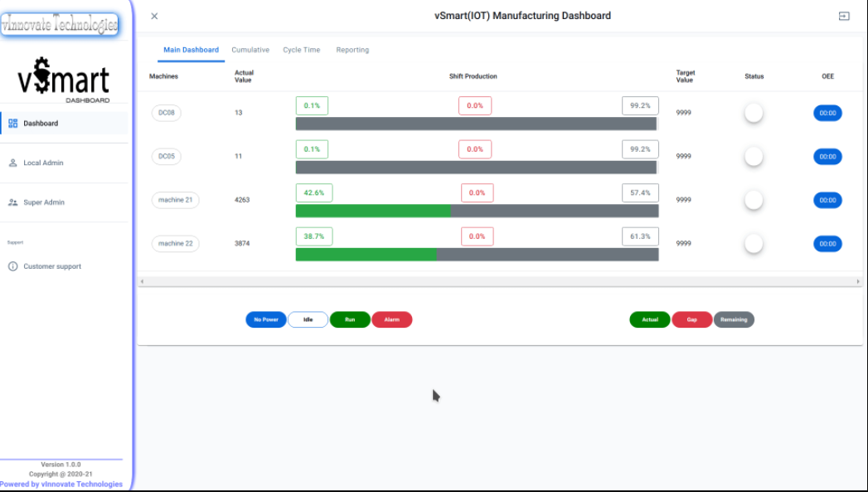The image size is (868, 492).
Task: Click the machine 22 green progress bar
Action: click(x=366, y=255)
